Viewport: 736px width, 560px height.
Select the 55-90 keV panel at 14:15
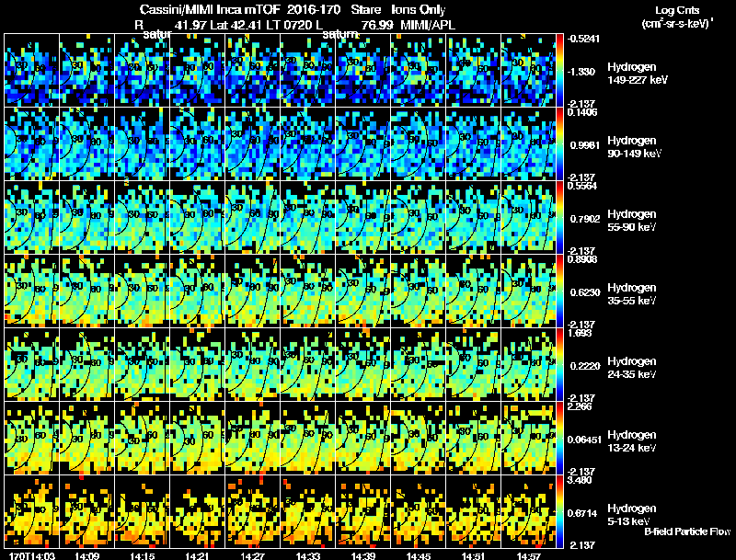(x=143, y=218)
